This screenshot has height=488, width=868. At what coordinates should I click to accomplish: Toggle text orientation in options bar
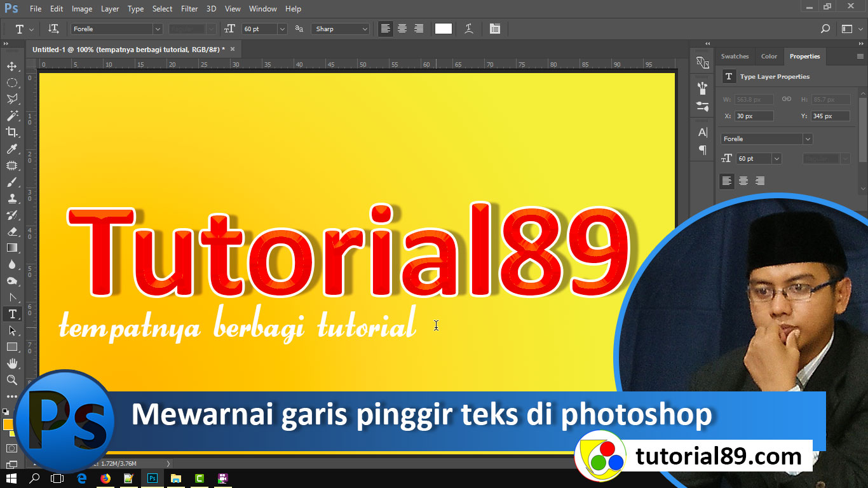(x=54, y=29)
